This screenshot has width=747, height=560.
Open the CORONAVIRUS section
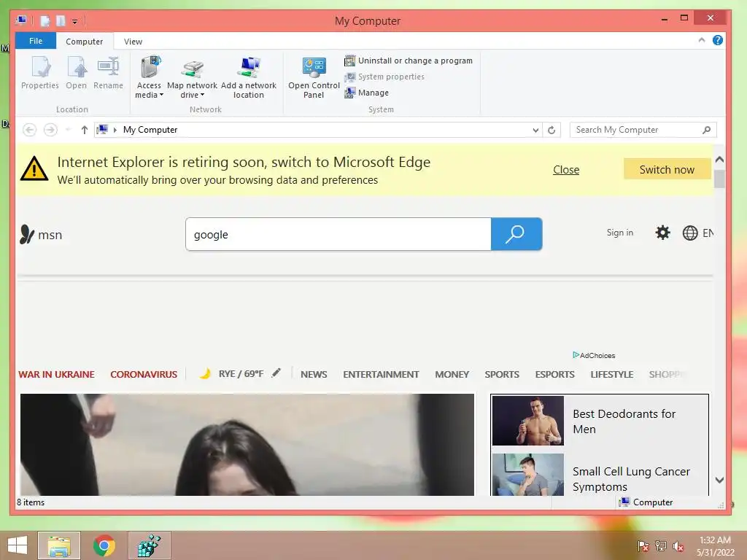tap(144, 374)
